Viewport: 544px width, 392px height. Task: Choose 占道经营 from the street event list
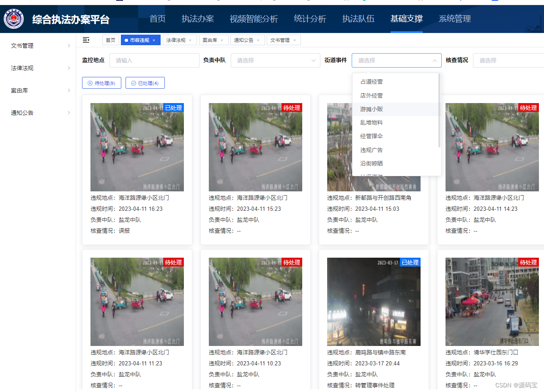pyautogui.click(x=371, y=81)
